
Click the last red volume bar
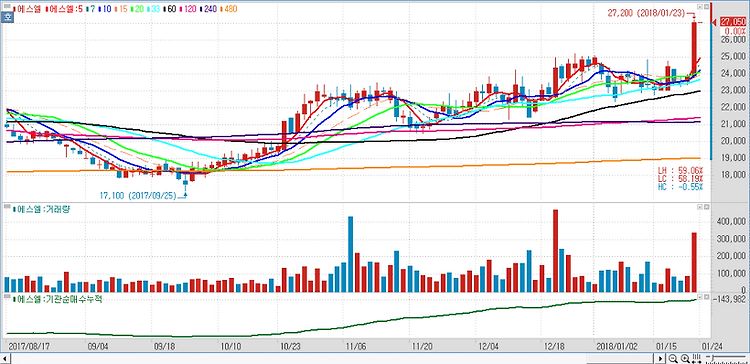click(x=694, y=262)
